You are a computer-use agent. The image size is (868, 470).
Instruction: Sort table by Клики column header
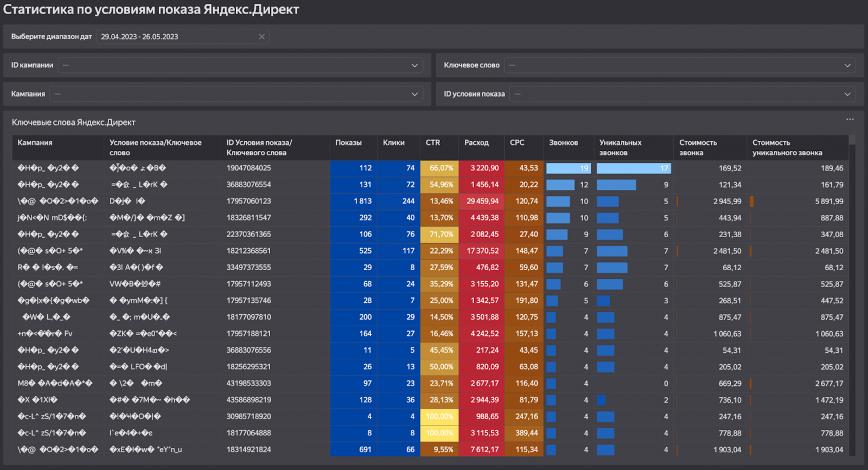tap(393, 143)
